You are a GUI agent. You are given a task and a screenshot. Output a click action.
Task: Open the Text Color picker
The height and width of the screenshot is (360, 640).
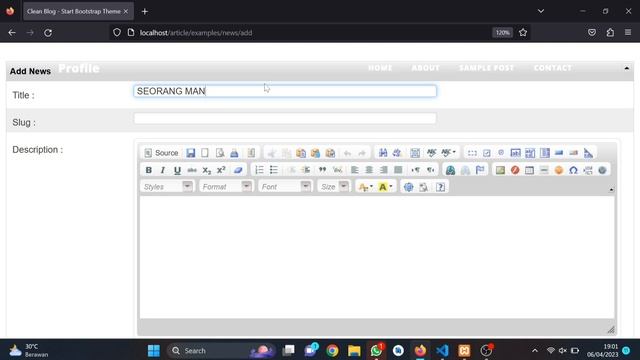[365, 187]
